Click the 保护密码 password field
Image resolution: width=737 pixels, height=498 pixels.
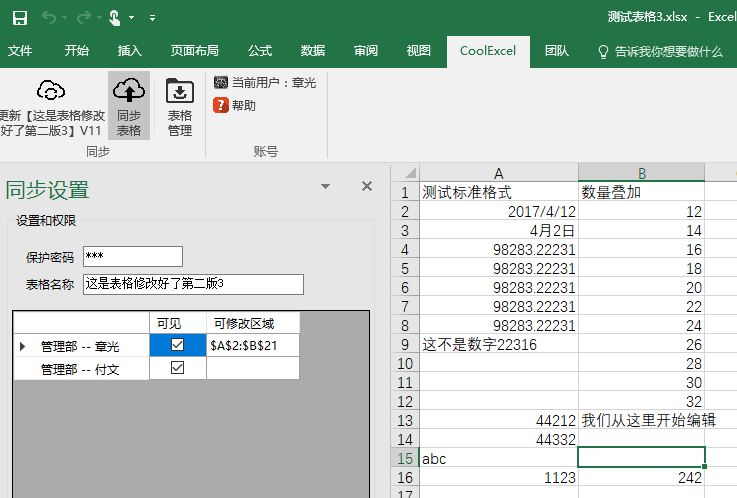pos(133,257)
